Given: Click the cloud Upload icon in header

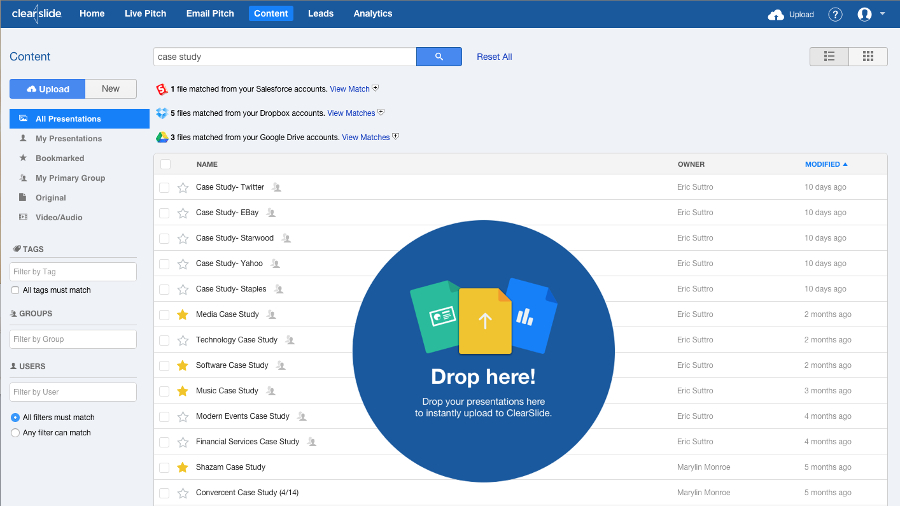Looking at the screenshot, I should point(775,14).
